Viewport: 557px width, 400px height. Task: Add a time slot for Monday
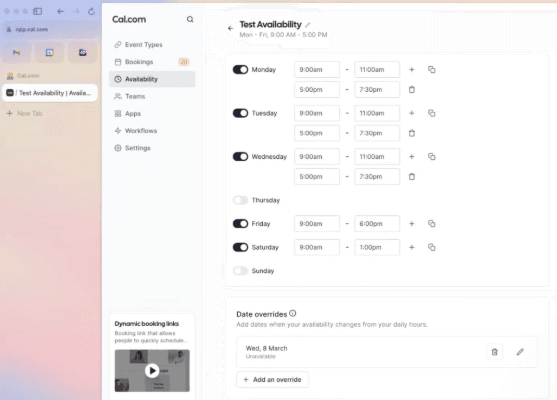click(412, 70)
